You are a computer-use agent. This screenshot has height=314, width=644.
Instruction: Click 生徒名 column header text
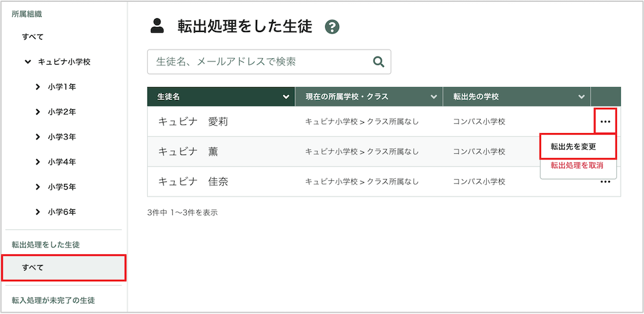point(169,97)
